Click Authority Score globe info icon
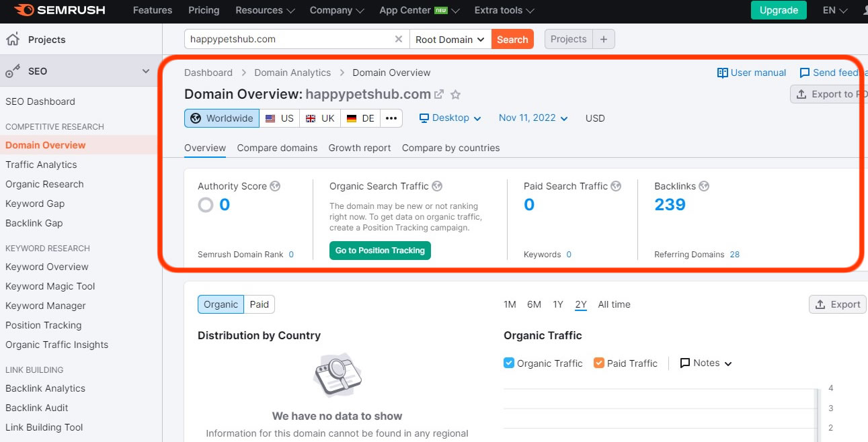Image resolution: width=868 pixels, height=442 pixels. tap(275, 186)
